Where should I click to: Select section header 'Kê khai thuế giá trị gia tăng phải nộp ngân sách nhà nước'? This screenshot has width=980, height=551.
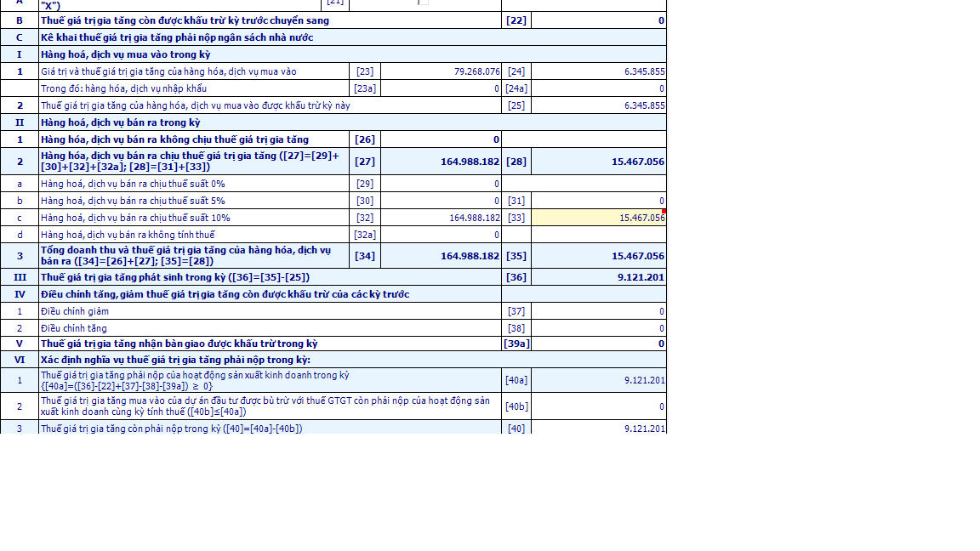coord(177,37)
